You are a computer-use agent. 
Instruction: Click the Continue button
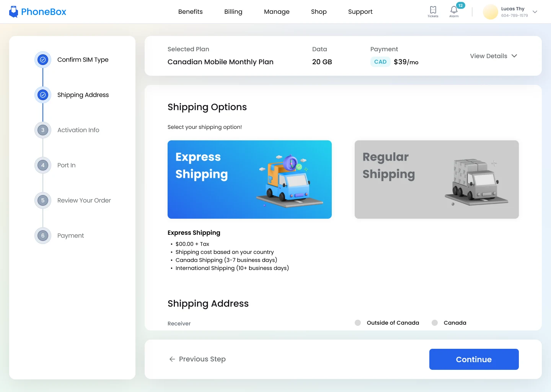pyautogui.click(x=474, y=359)
